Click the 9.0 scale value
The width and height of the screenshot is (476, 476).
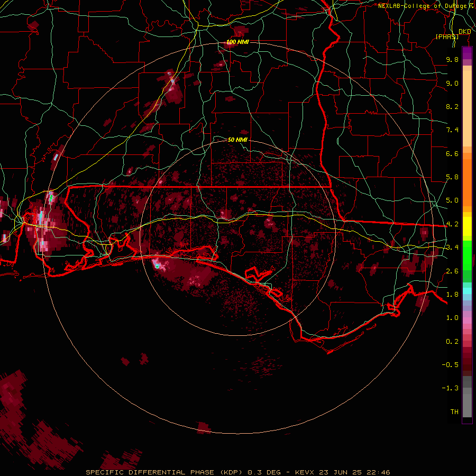coord(452,83)
